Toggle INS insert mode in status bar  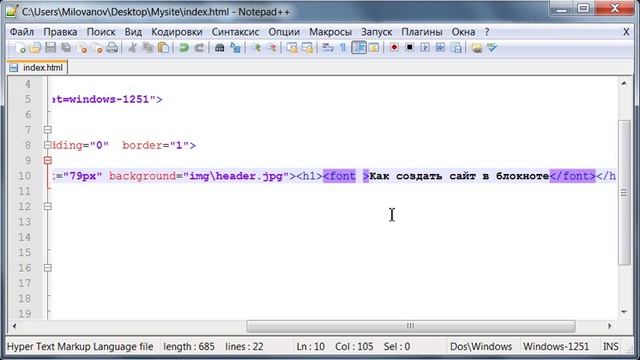(611, 347)
